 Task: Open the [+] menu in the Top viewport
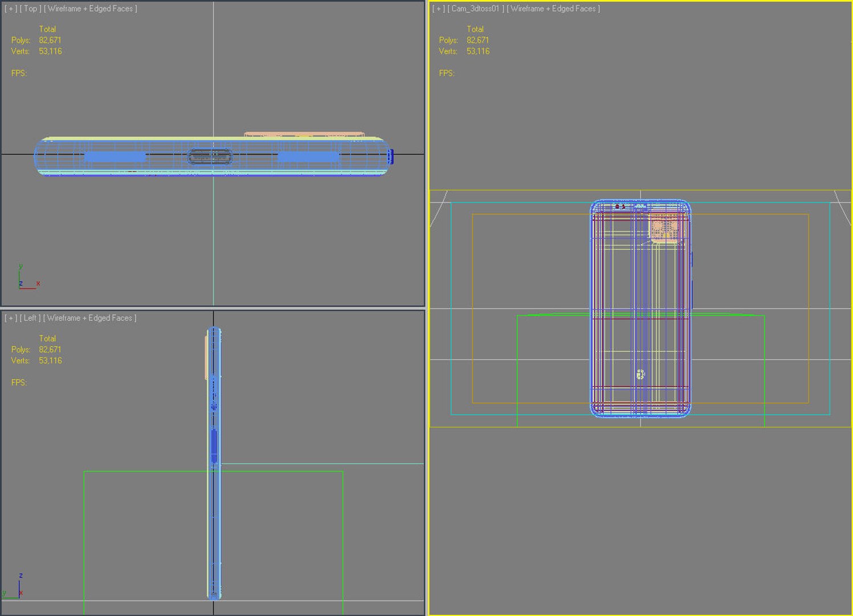(x=11, y=9)
